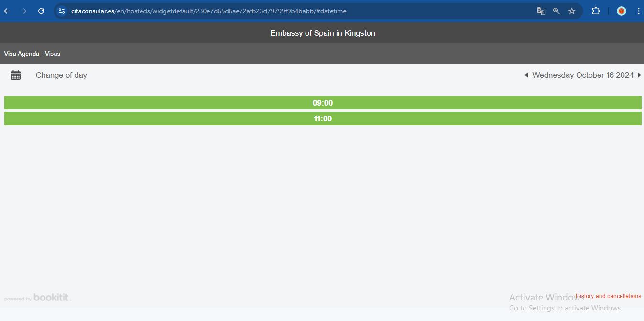The image size is (644, 321).
Task: Click the browser back arrow
Action: [7, 11]
